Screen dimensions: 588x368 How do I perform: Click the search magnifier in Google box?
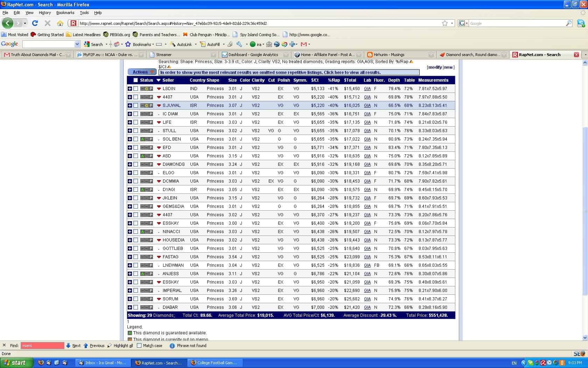point(569,23)
